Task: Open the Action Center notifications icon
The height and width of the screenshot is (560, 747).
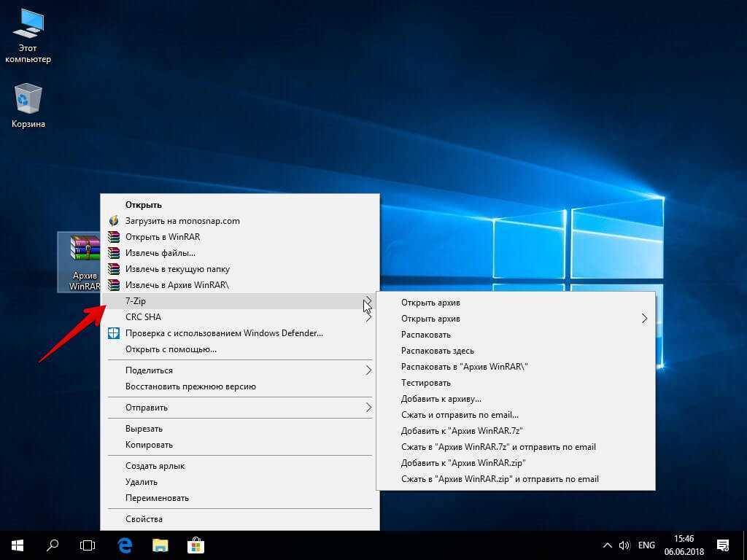Action: (x=723, y=545)
